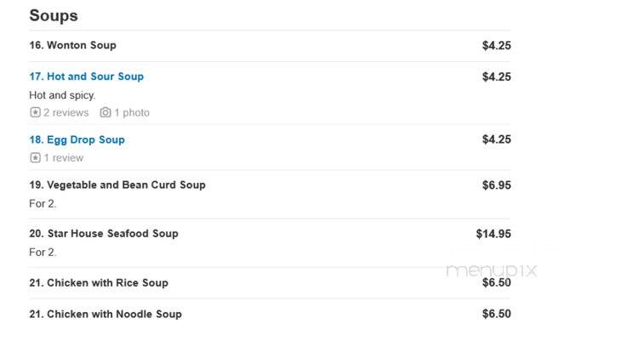Click the Soups section heading
The height and width of the screenshot is (341, 644).
(54, 15)
